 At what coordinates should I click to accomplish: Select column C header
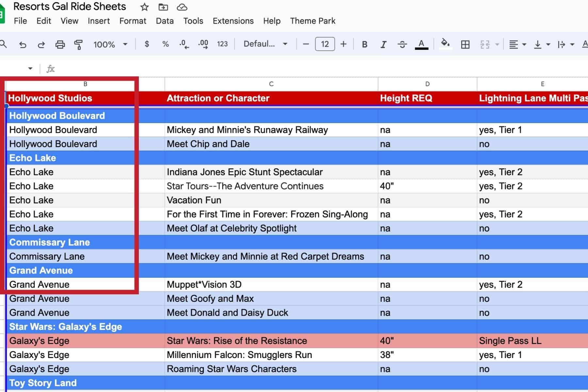pos(271,84)
